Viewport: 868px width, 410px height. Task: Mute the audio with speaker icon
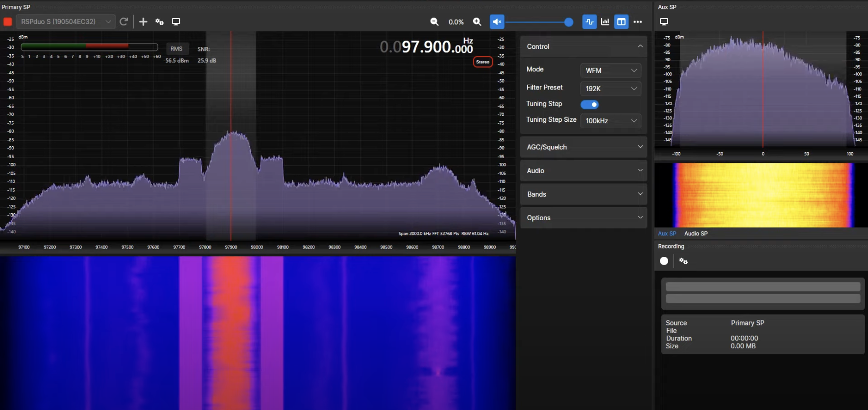(497, 22)
